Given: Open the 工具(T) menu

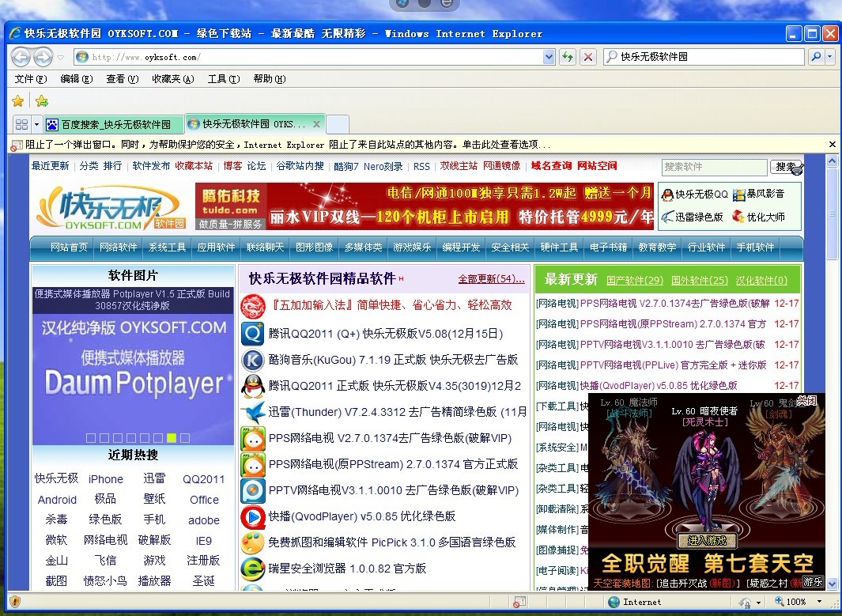Looking at the screenshot, I should pyautogui.click(x=223, y=78).
